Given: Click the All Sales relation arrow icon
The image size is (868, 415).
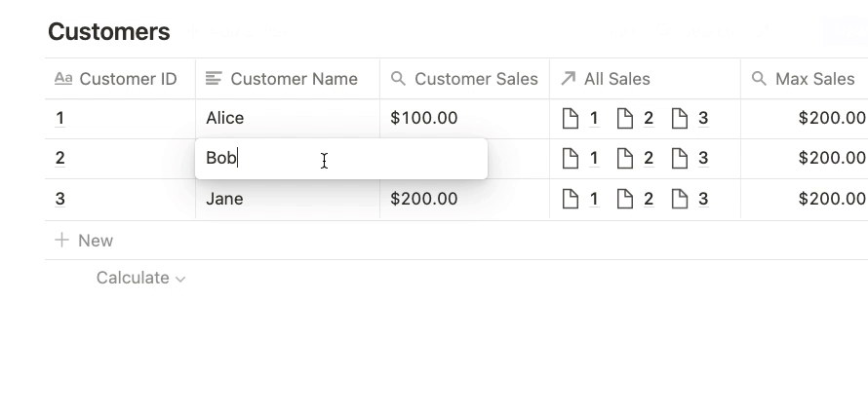Looking at the screenshot, I should [x=569, y=79].
